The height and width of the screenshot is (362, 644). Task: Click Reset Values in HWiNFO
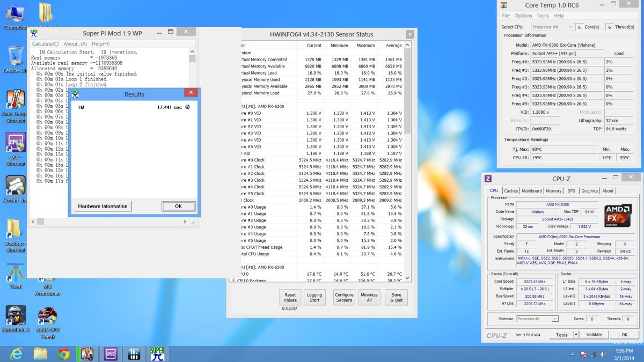point(290,298)
